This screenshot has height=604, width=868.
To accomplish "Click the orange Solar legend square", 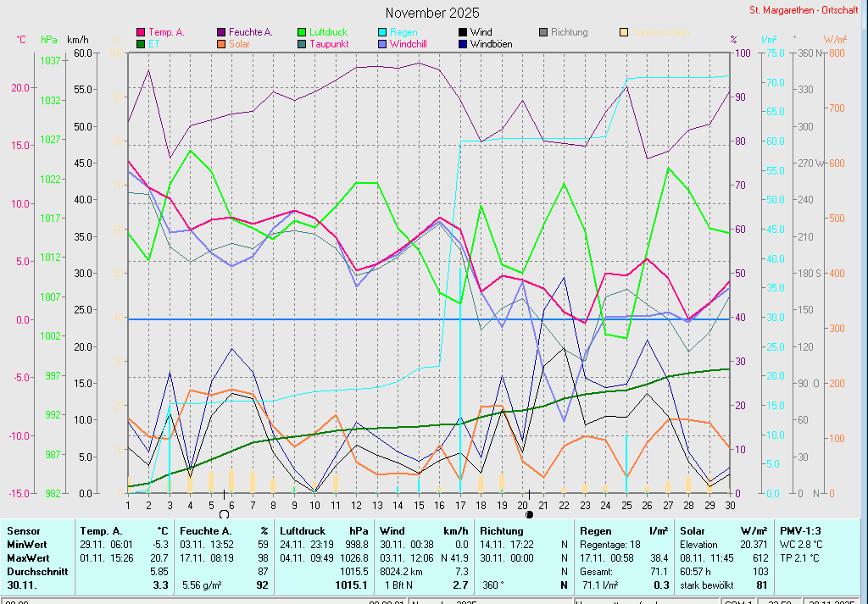I will [221, 43].
